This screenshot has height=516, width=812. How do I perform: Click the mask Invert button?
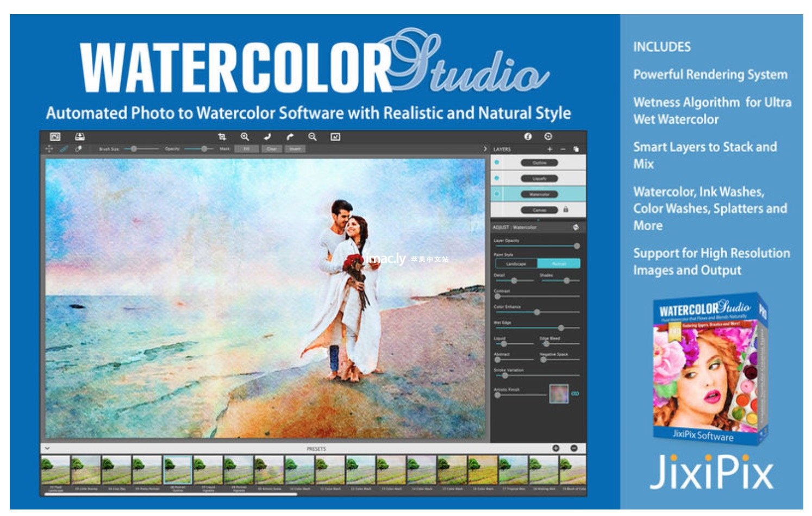(x=295, y=149)
